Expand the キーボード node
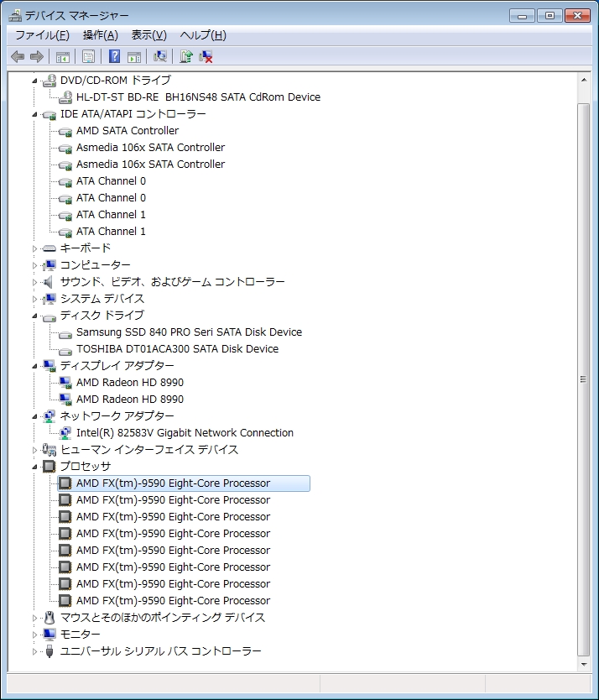 point(34,248)
